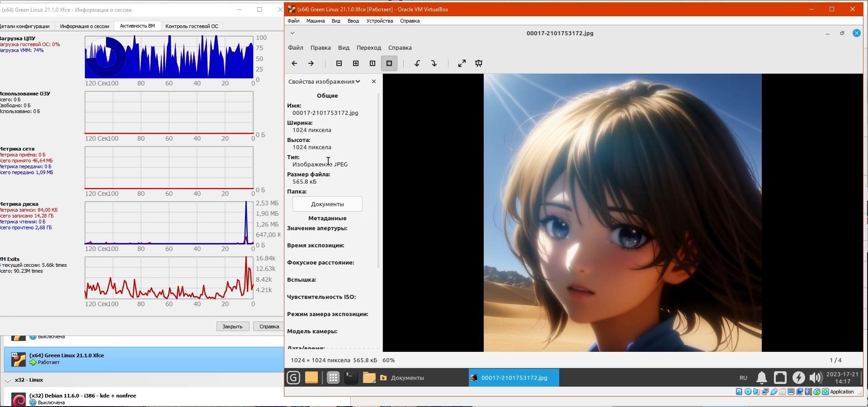Rotate image clockwise

pyautogui.click(x=434, y=63)
